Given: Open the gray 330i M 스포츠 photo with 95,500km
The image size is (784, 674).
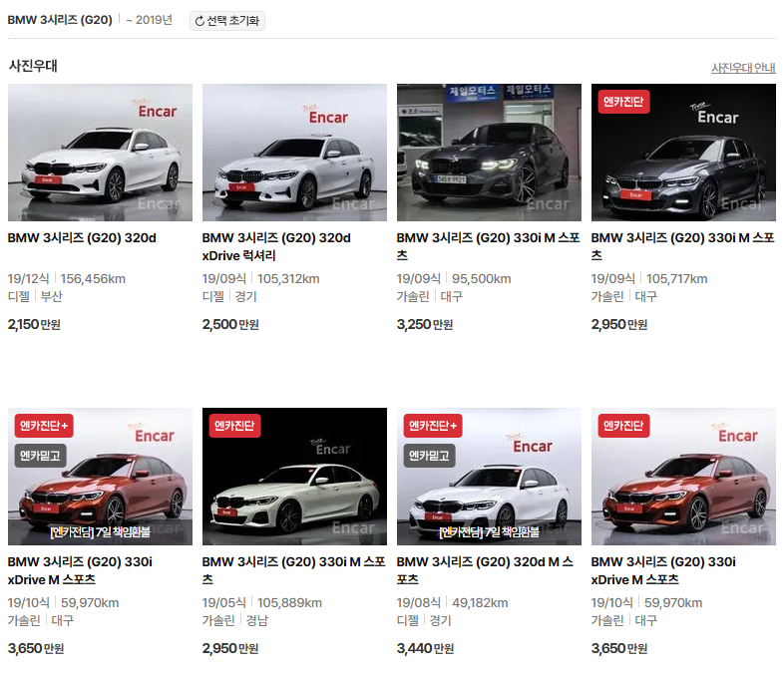Looking at the screenshot, I should (489, 153).
